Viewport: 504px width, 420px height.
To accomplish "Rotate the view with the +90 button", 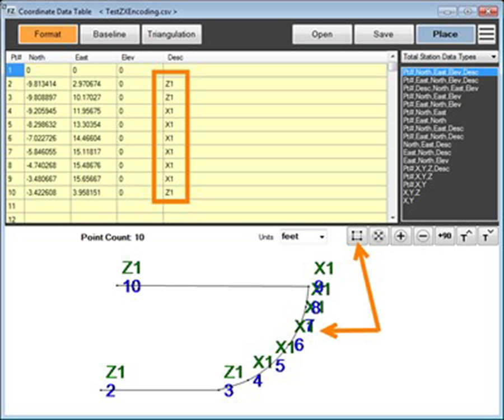I will (x=446, y=236).
